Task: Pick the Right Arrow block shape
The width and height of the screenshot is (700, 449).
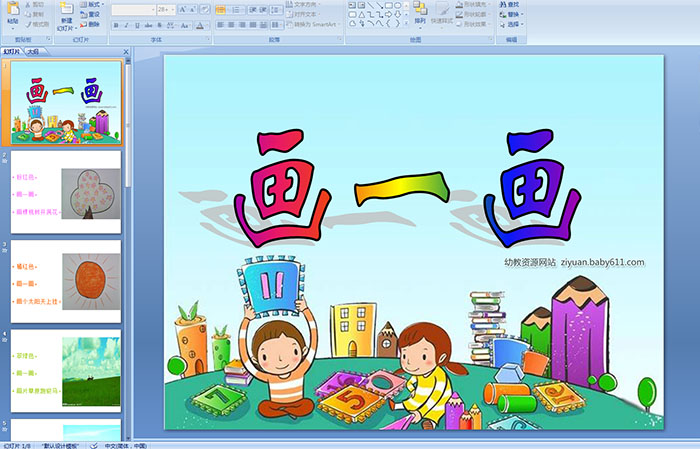Action: click(x=388, y=15)
